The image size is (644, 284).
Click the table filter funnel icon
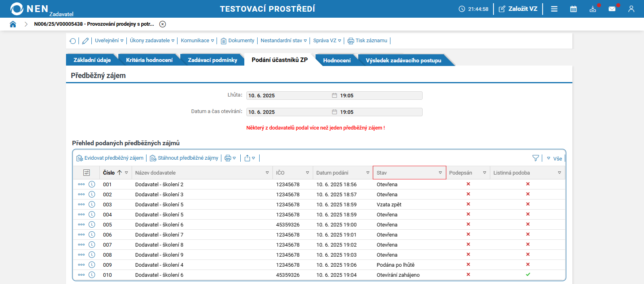[x=536, y=158]
